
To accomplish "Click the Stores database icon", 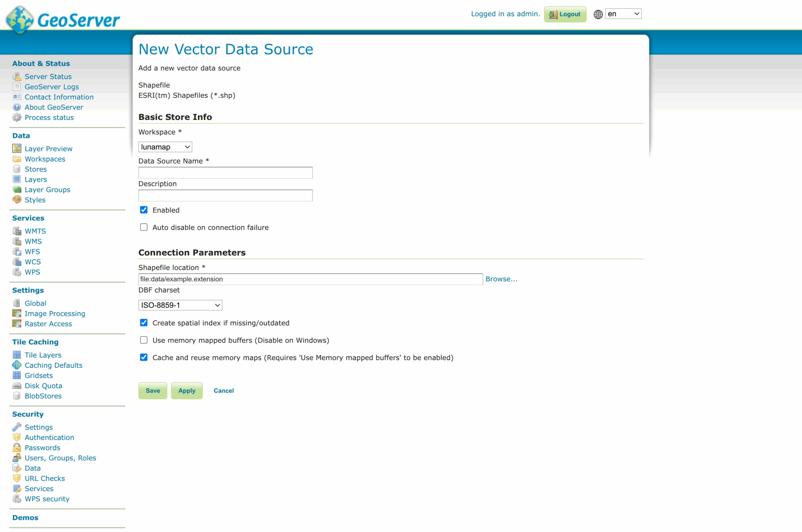I will point(17,169).
